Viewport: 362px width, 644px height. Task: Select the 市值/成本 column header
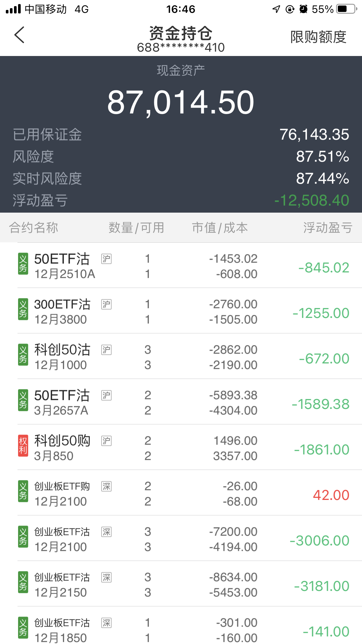click(220, 228)
